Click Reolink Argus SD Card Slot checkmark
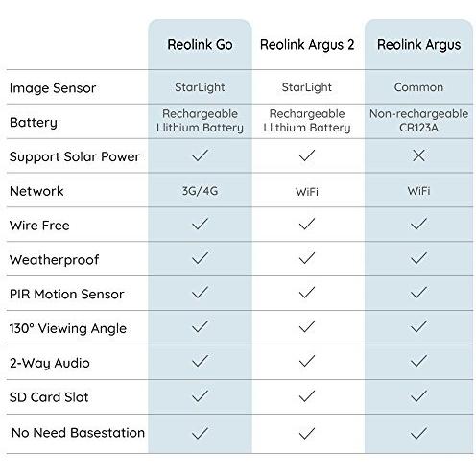476x476 pixels. (418, 396)
